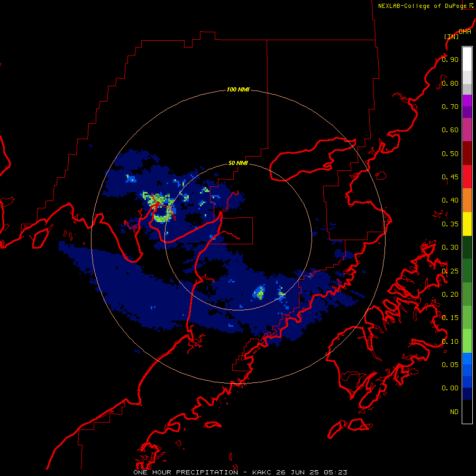Screen dimensions: 476x476
Task: Click the ONE HOUR PRECIPITATION KAKC caption
Action: pyautogui.click(x=240, y=472)
